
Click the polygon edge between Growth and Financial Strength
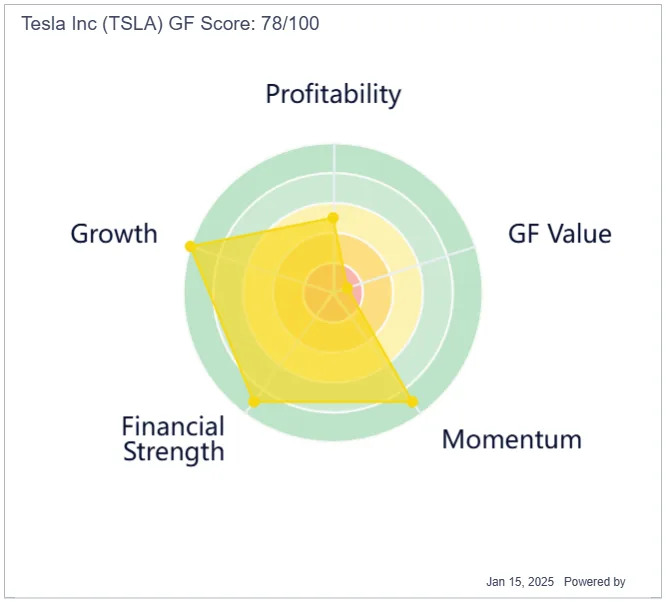coord(222,324)
